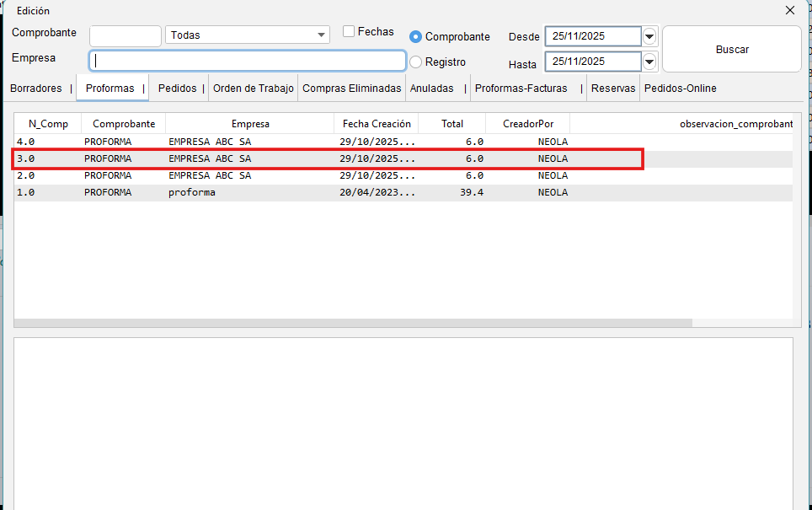Open the Desde date picker arrow
Image resolution: width=812 pixels, height=510 pixels.
click(x=649, y=36)
